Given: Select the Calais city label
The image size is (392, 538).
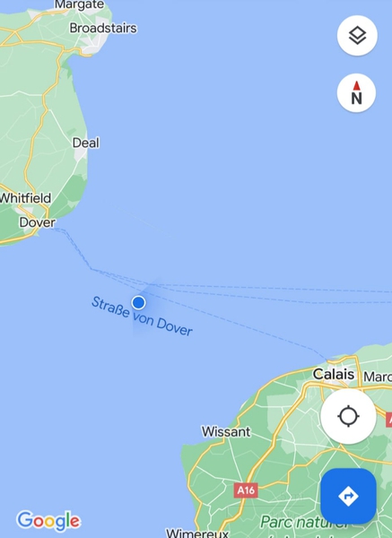Looking at the screenshot, I should [x=334, y=374].
